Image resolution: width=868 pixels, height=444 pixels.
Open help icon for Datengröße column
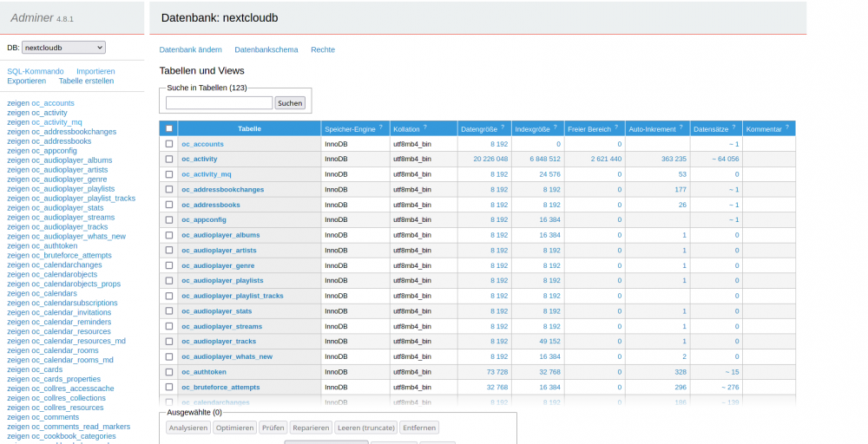click(503, 127)
